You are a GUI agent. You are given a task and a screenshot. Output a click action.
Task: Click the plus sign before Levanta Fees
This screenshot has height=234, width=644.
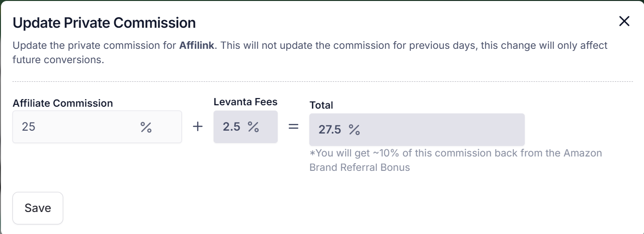click(198, 127)
